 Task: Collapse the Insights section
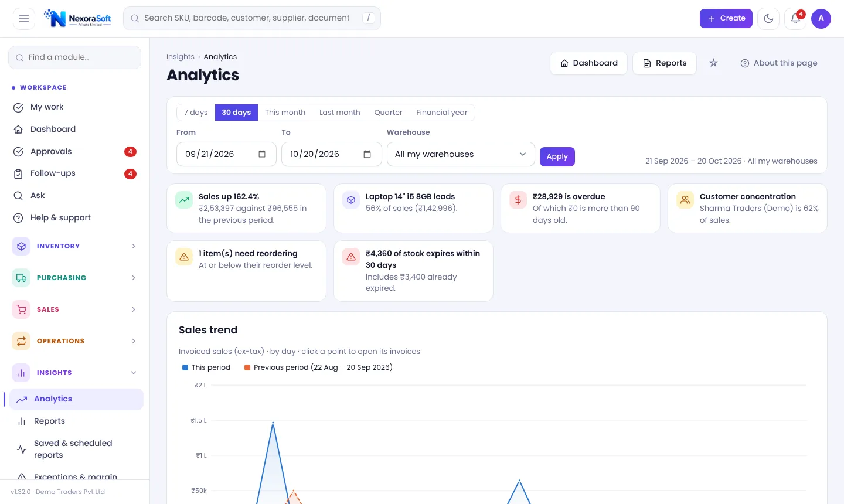pyautogui.click(x=75, y=373)
